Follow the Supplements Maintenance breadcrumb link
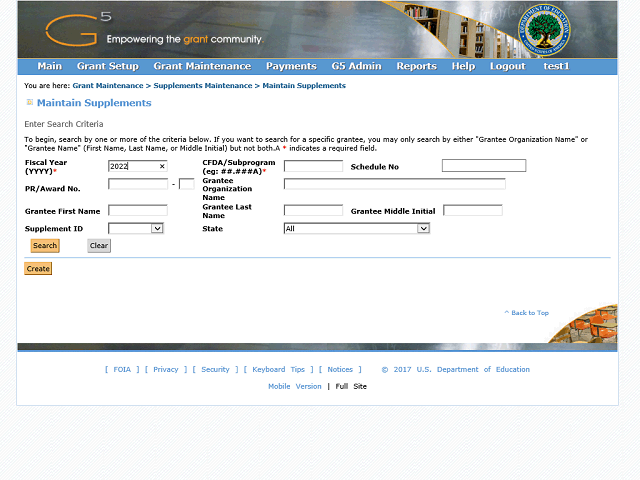This screenshot has height=480, width=640. tap(203, 86)
